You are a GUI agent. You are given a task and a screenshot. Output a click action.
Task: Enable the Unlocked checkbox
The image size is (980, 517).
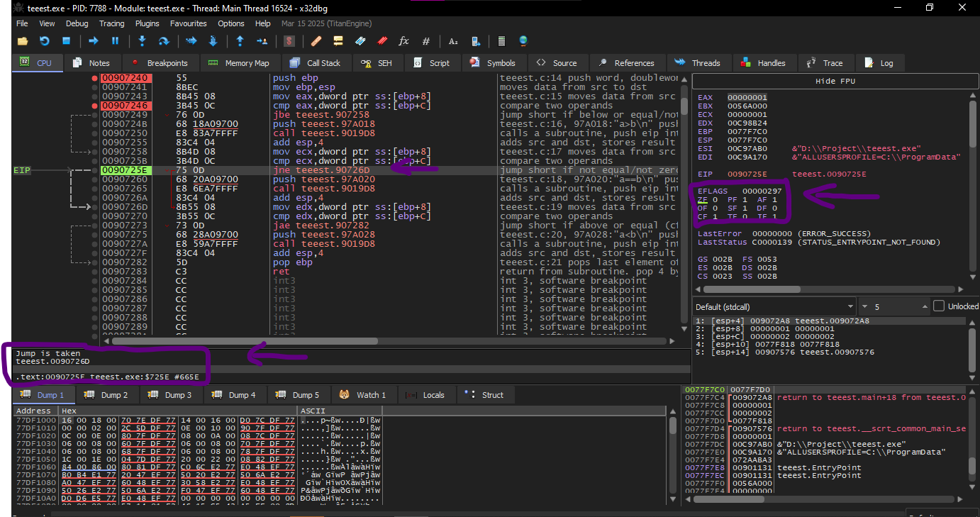tap(939, 306)
